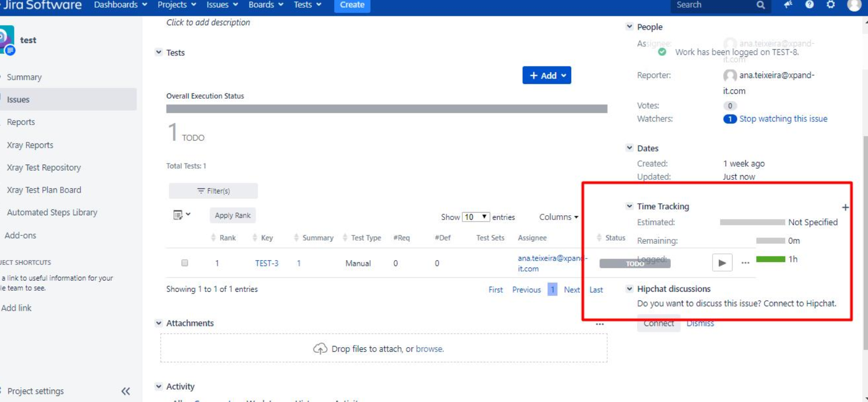This screenshot has width=868, height=402.
Task: Click the search magnifier icon
Action: point(760,5)
